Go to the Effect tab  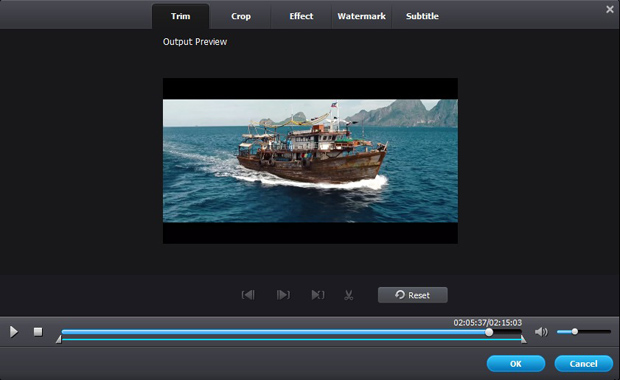(x=301, y=16)
